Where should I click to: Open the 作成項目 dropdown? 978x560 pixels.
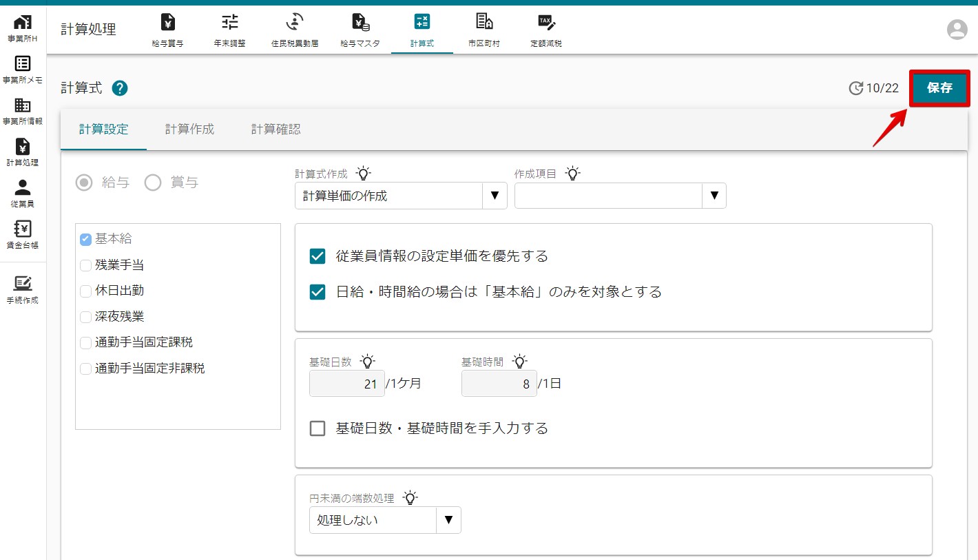click(714, 196)
